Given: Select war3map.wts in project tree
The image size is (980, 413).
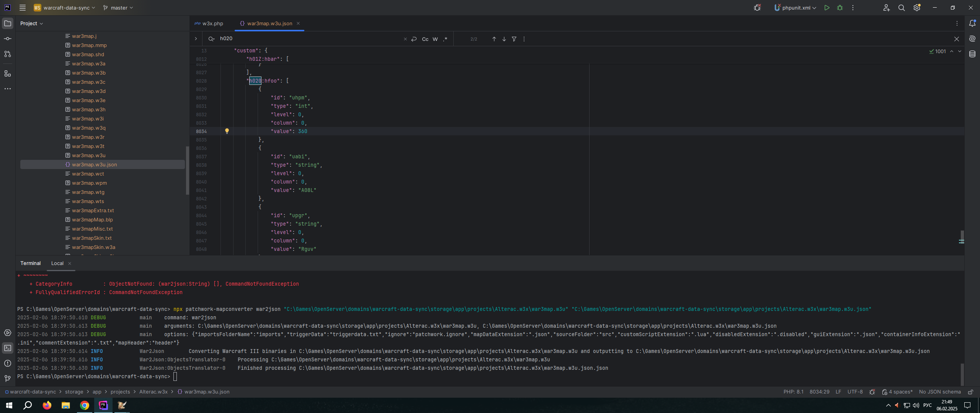Looking at the screenshot, I should pos(88,201).
